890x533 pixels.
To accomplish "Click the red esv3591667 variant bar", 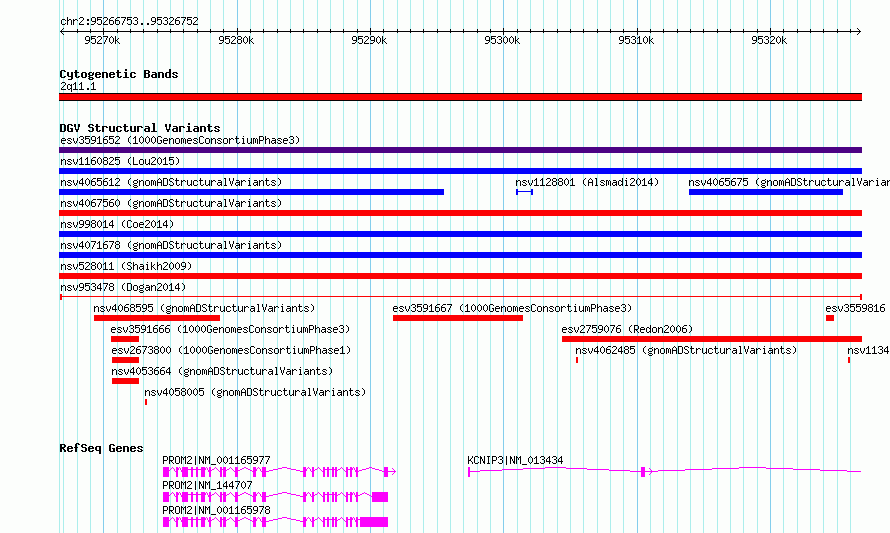I will point(458,318).
